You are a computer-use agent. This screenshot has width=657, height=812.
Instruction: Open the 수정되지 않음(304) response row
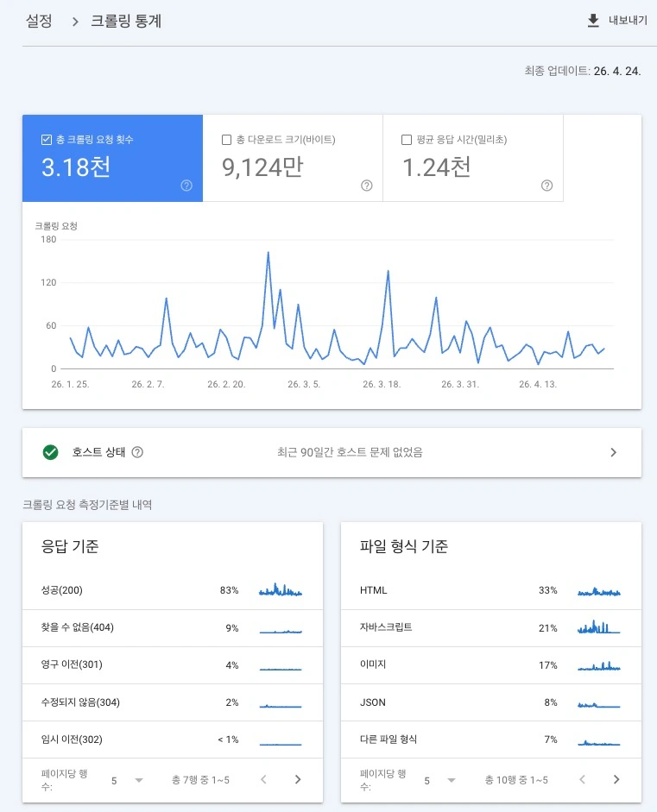(173, 702)
